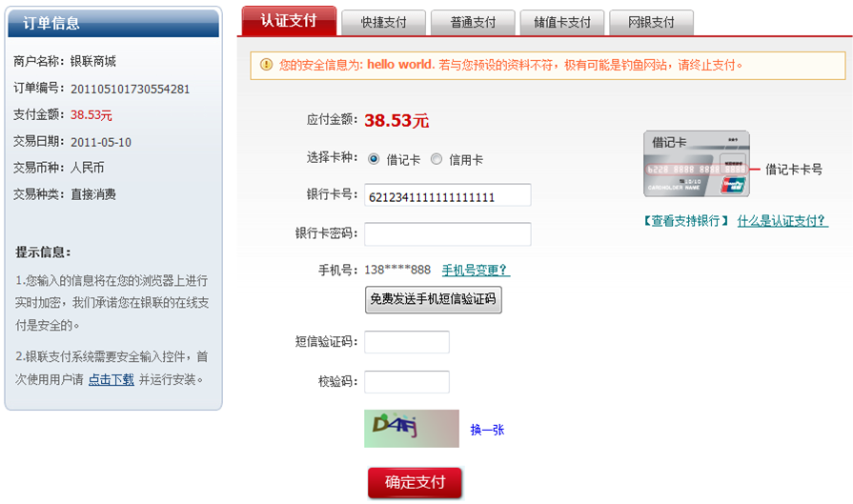Click 换一张 to refresh captcha
The width and height of the screenshot is (853, 504).
pos(487,430)
